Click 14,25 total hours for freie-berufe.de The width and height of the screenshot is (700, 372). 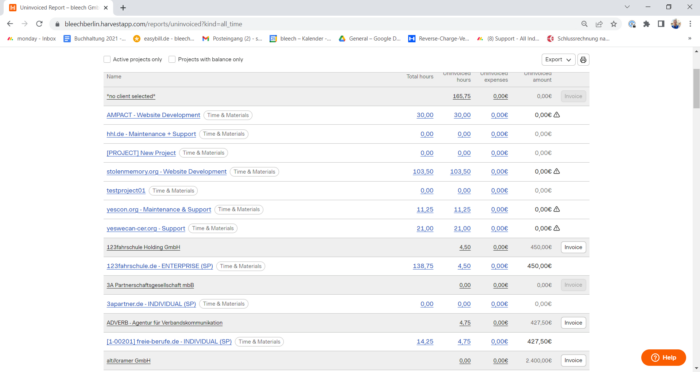[x=425, y=342]
